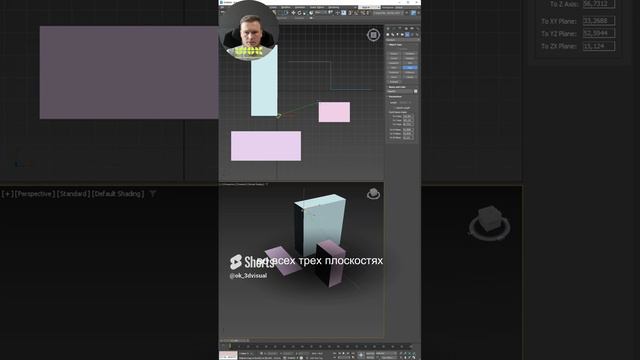Select the small pink rectangle in top viewport

(334, 112)
